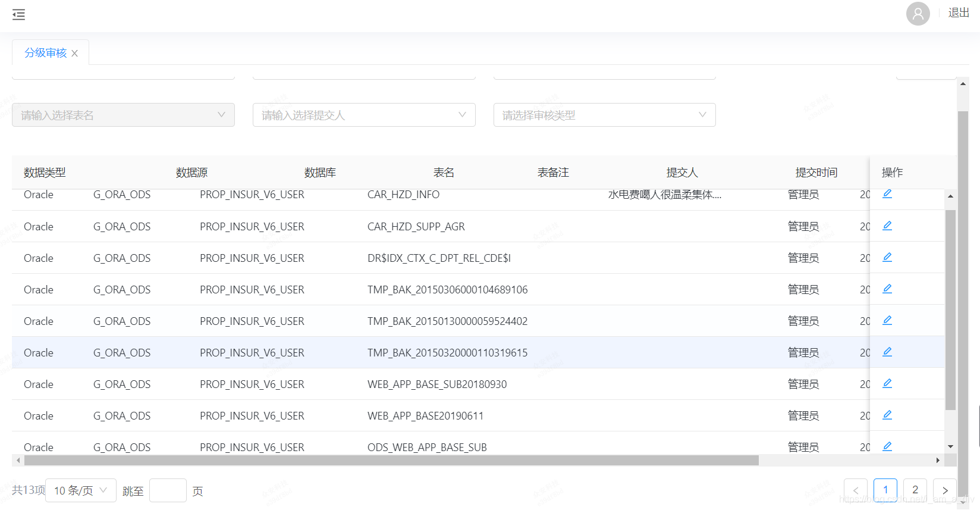This screenshot has width=980, height=510.
Task: Edit the WEB_APP_BASE20190611 row
Action: (x=887, y=415)
